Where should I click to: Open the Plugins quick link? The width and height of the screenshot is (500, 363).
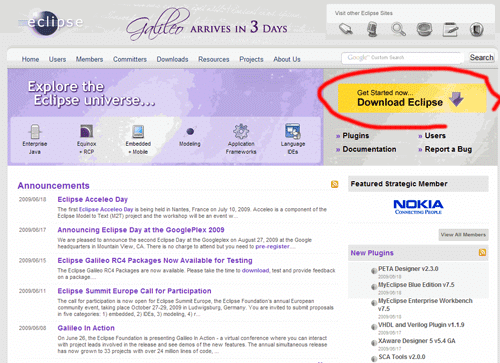point(355,136)
